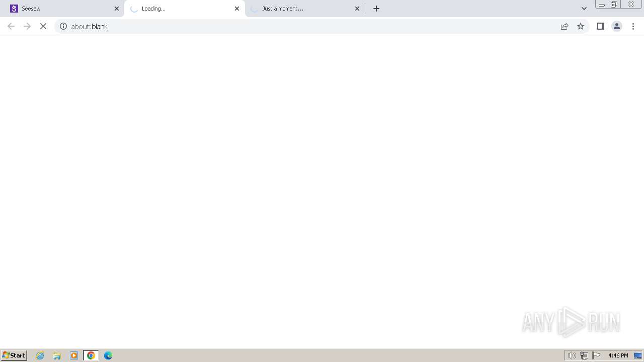Close the Just a moment... tab

357,9
